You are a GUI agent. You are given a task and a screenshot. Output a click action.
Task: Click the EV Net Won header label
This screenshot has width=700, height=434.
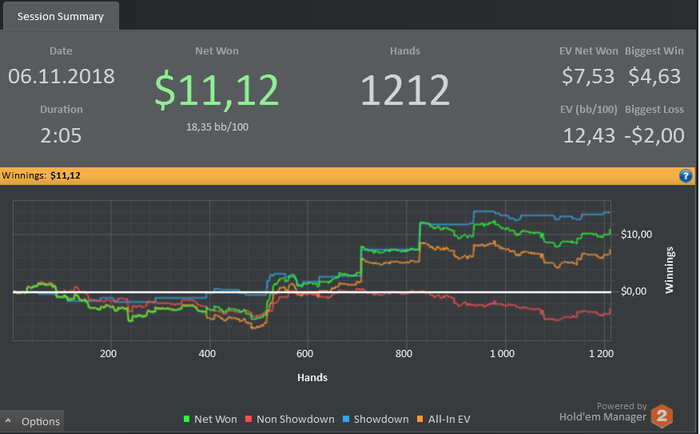588,51
